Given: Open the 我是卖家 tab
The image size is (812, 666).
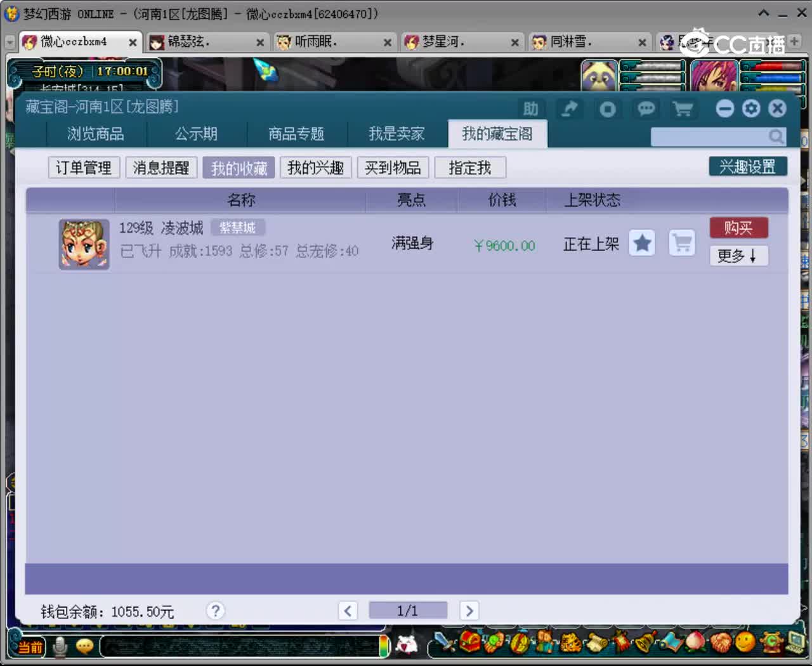Looking at the screenshot, I should [396, 134].
